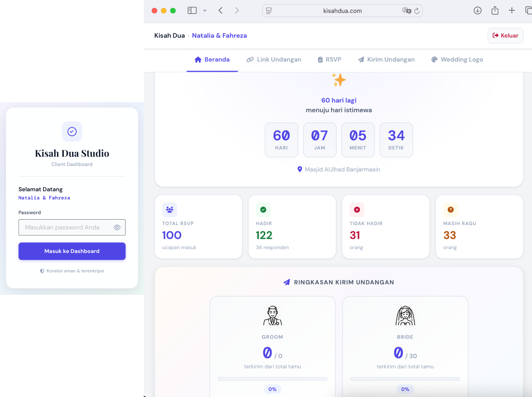Click the Groom avatar illustration

tap(272, 315)
